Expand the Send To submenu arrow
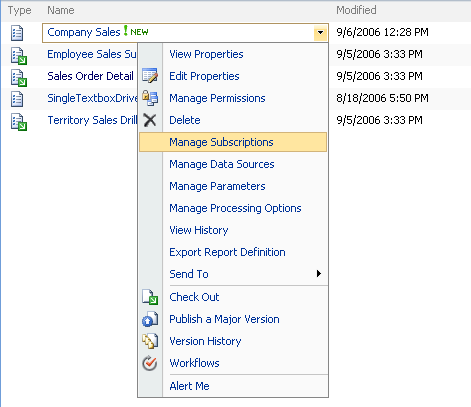This screenshot has height=407, width=471. coord(319,274)
